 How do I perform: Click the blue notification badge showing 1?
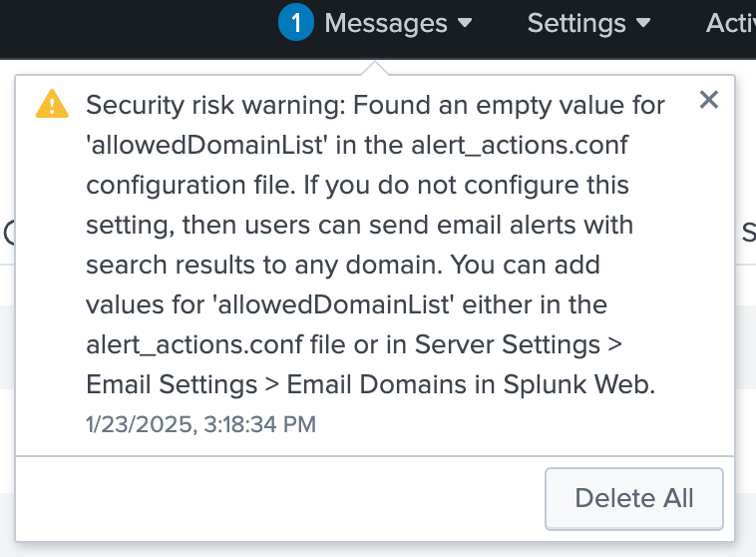(296, 22)
